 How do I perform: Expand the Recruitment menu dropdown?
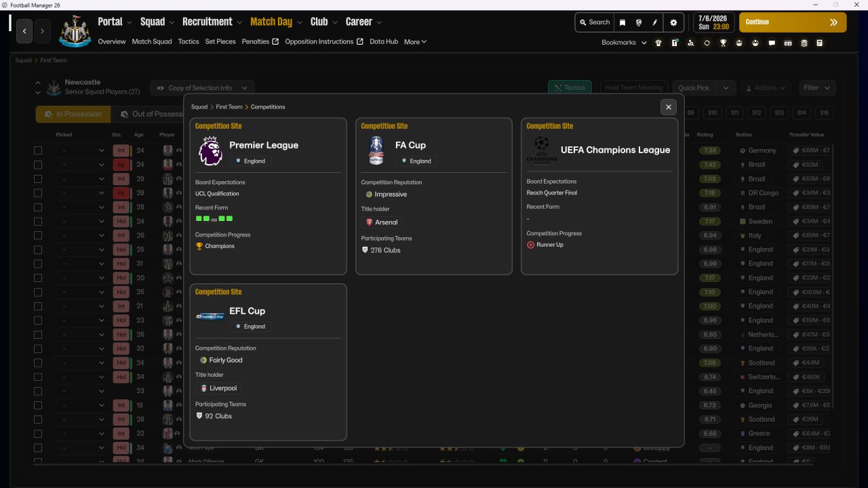coord(239,22)
